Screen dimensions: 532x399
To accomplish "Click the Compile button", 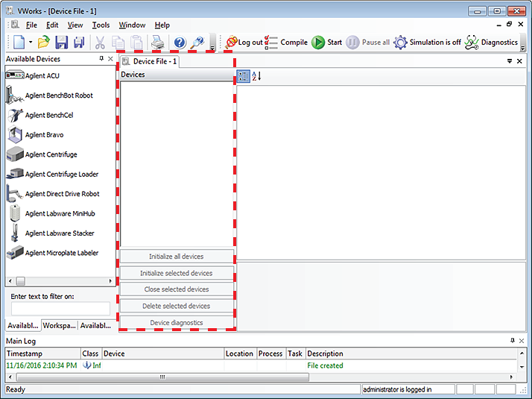I will (x=287, y=43).
